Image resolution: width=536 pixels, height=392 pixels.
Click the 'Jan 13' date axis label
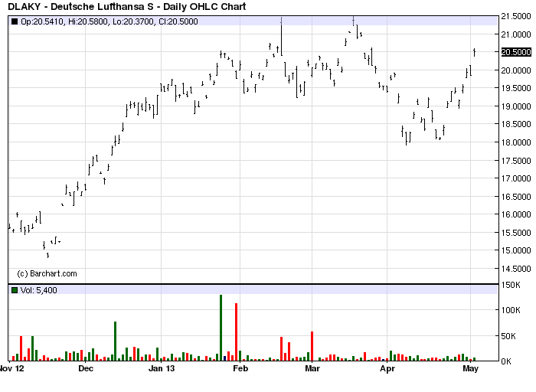(x=162, y=368)
